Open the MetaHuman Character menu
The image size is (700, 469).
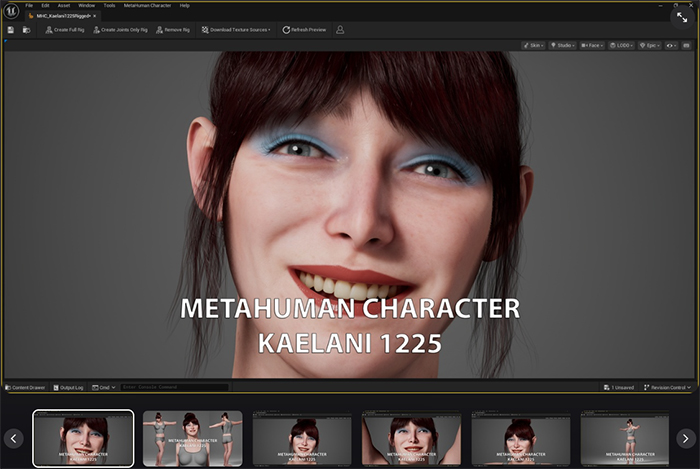[147, 5]
